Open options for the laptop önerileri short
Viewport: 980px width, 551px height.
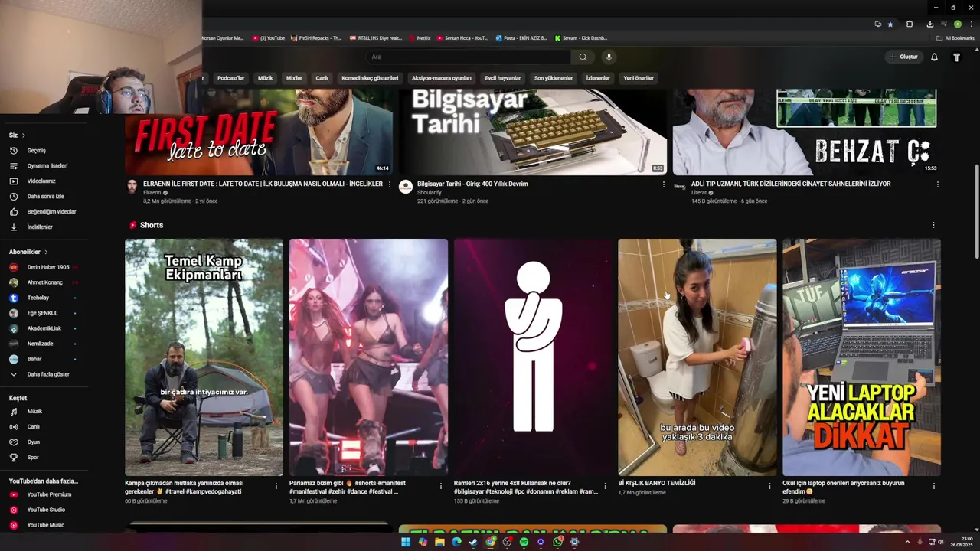tap(934, 486)
